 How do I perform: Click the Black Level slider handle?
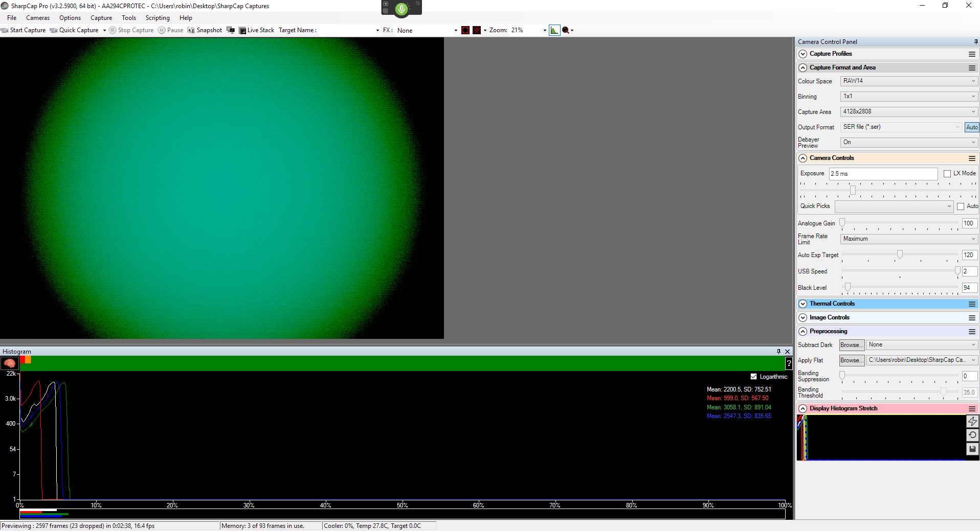pos(848,287)
